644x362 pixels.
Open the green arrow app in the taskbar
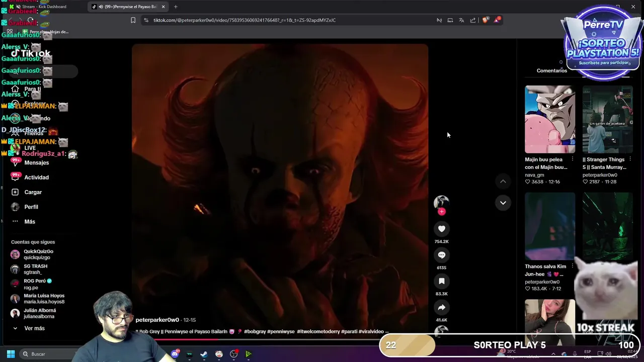(249, 354)
